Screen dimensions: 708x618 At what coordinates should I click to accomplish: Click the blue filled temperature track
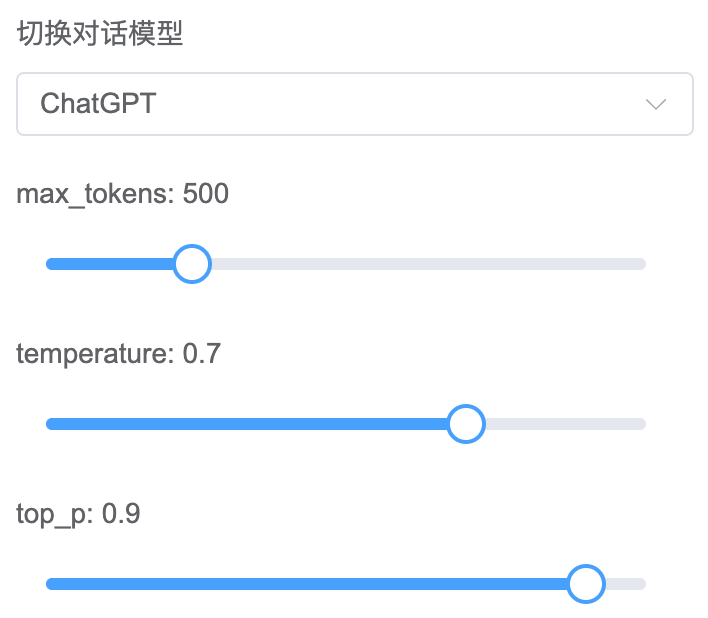pos(250,424)
